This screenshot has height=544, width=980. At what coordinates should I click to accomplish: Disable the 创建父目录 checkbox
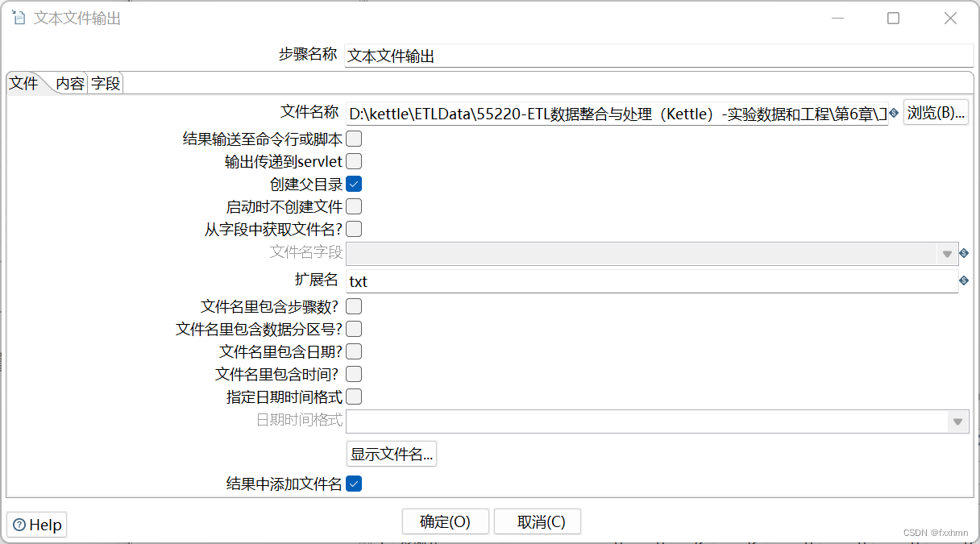354,184
